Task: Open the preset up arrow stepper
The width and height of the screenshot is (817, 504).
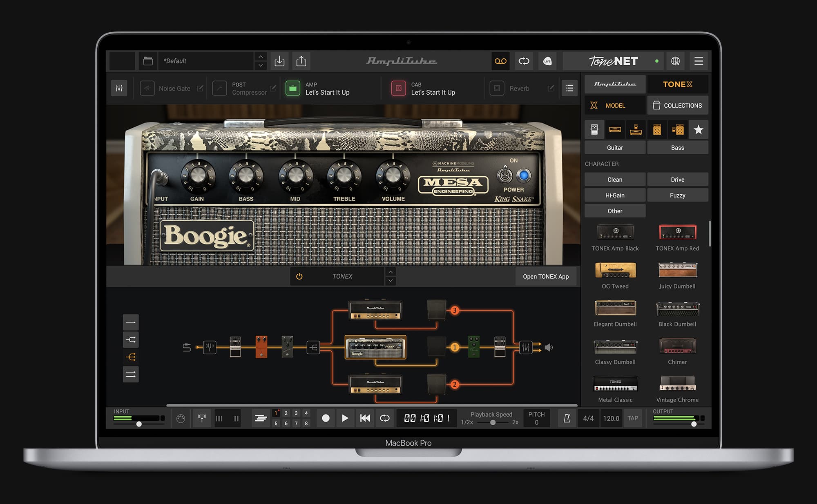Action: 261,57
